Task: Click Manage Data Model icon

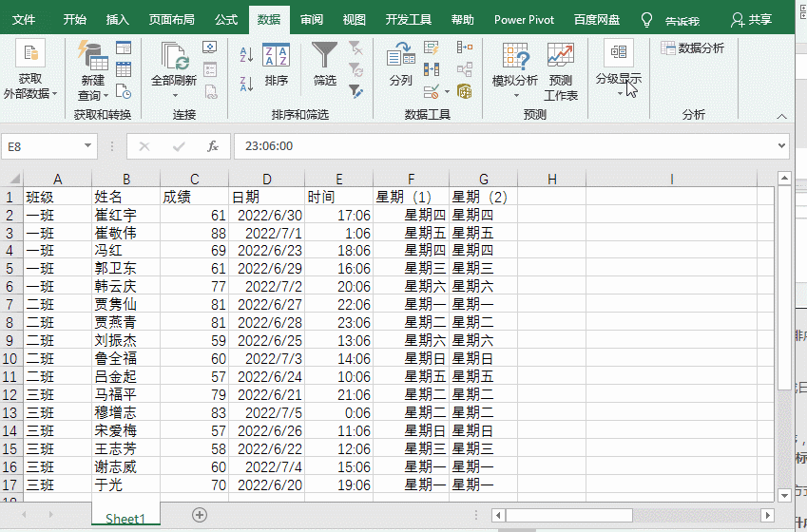Action: click(465, 92)
